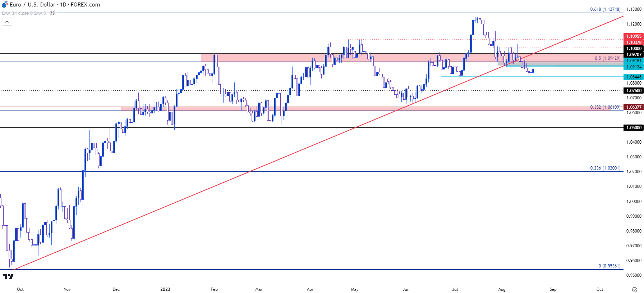The image size is (644, 293).
Task: Click the Aug label on time axis
Action: pos(502,289)
